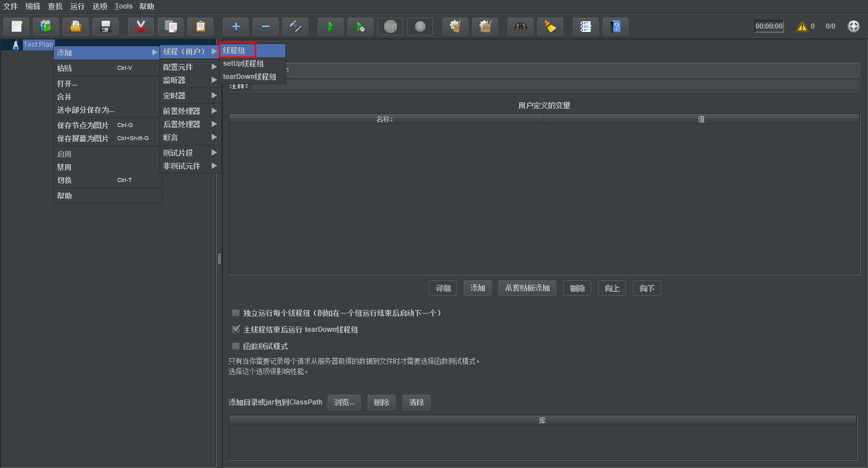Open the 线程（用户）submenu
Screen dimensions: 868x468
(x=190, y=51)
